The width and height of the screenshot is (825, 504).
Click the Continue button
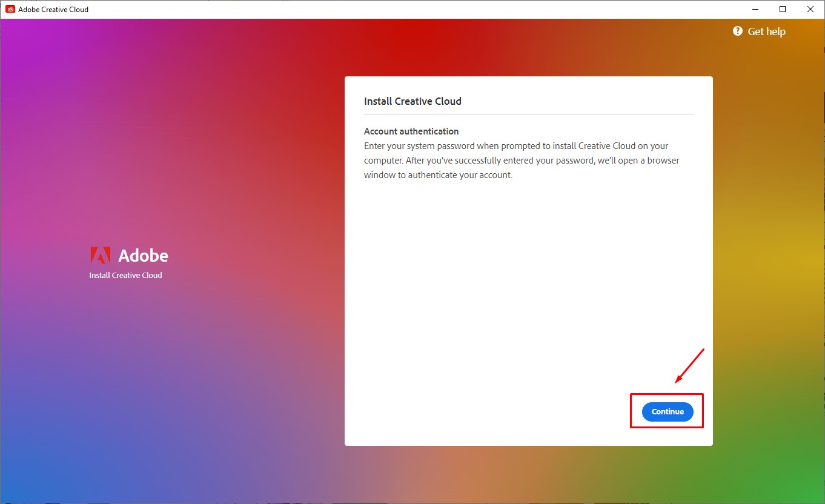[667, 411]
